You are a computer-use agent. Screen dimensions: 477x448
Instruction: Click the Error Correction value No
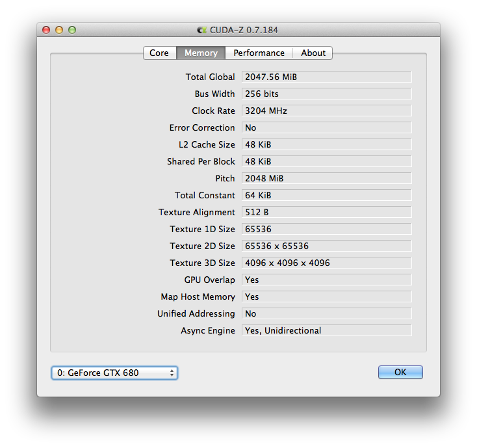point(327,127)
